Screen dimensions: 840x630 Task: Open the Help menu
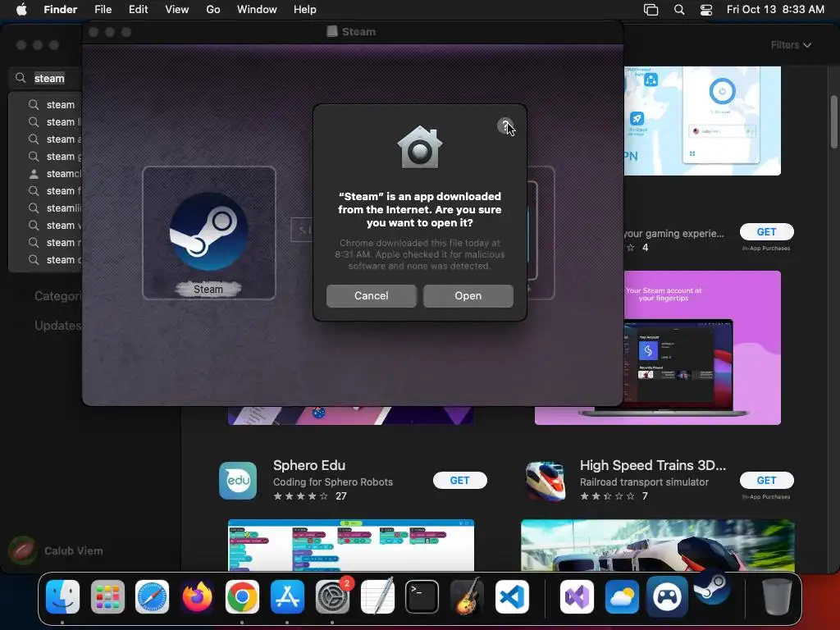tap(305, 9)
